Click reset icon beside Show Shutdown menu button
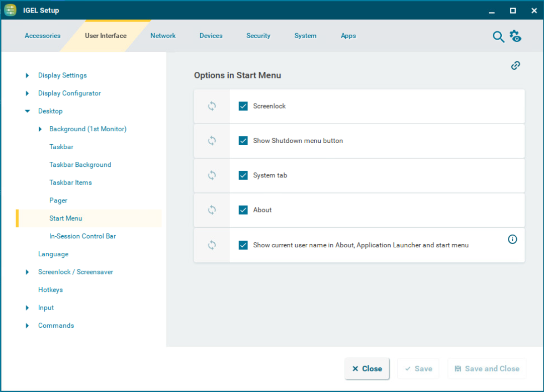 212,141
